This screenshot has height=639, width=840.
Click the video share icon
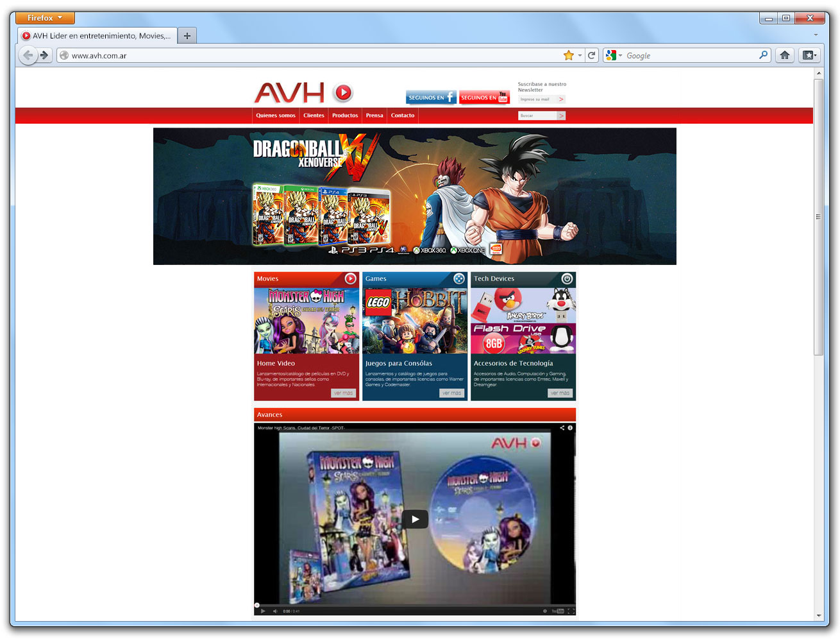coord(562,428)
